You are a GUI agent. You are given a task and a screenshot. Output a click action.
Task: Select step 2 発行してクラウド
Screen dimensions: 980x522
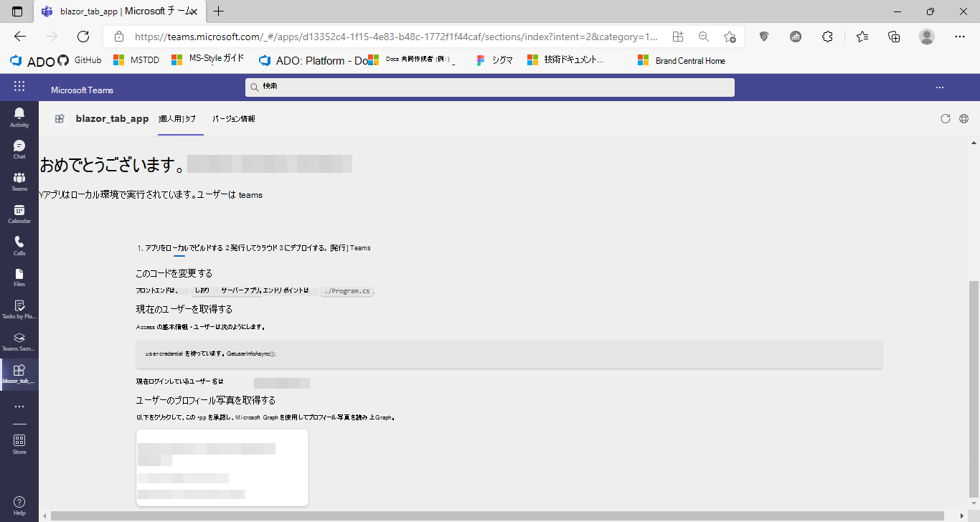pos(251,248)
